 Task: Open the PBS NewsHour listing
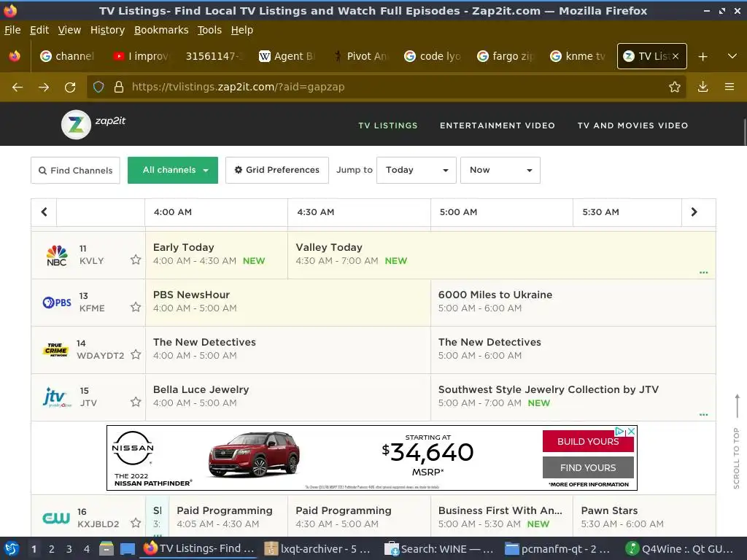(287, 303)
